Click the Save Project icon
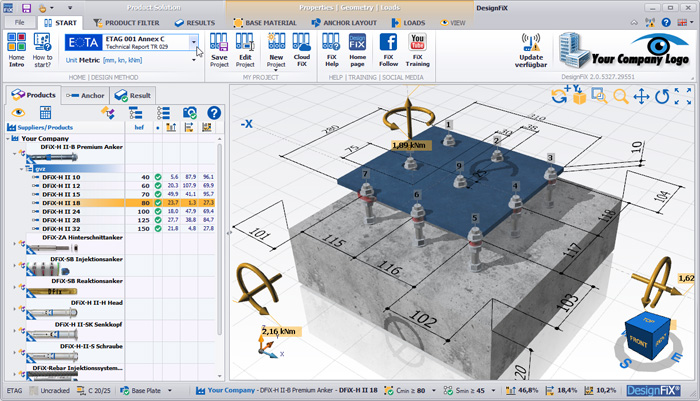700x401 pixels. 219,42
